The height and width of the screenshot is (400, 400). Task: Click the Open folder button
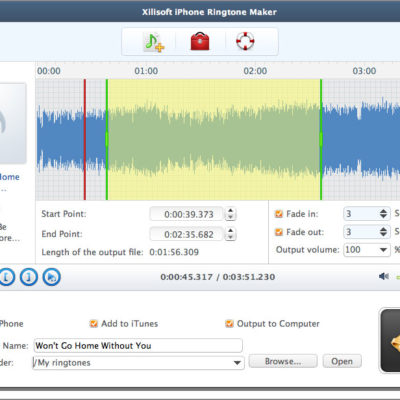tap(342, 361)
